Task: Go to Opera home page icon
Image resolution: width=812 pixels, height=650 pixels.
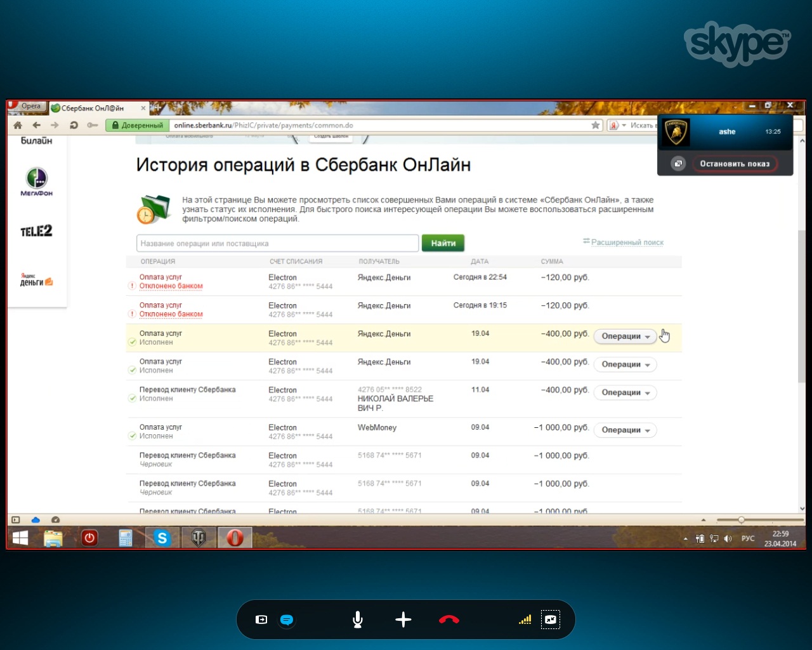Action: pyautogui.click(x=18, y=125)
